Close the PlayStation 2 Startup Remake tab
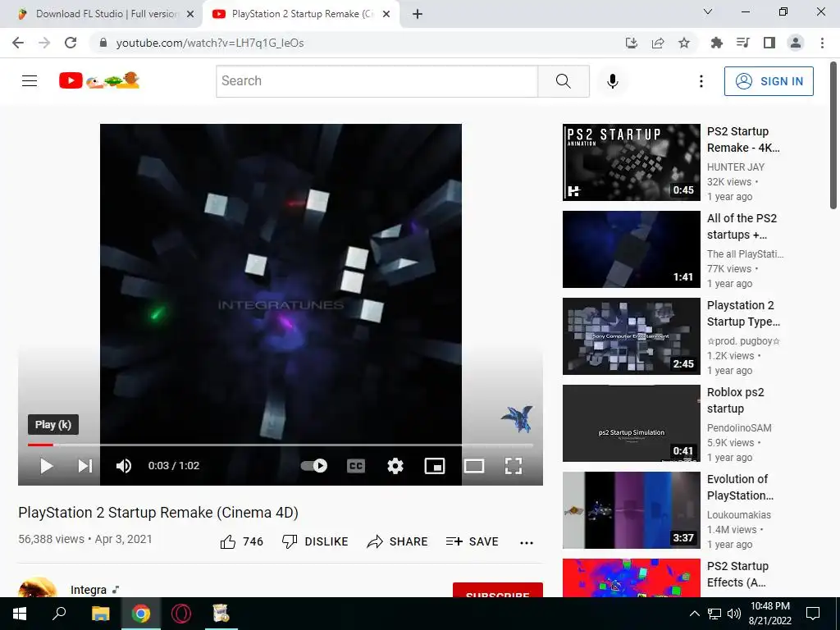 coord(386,15)
